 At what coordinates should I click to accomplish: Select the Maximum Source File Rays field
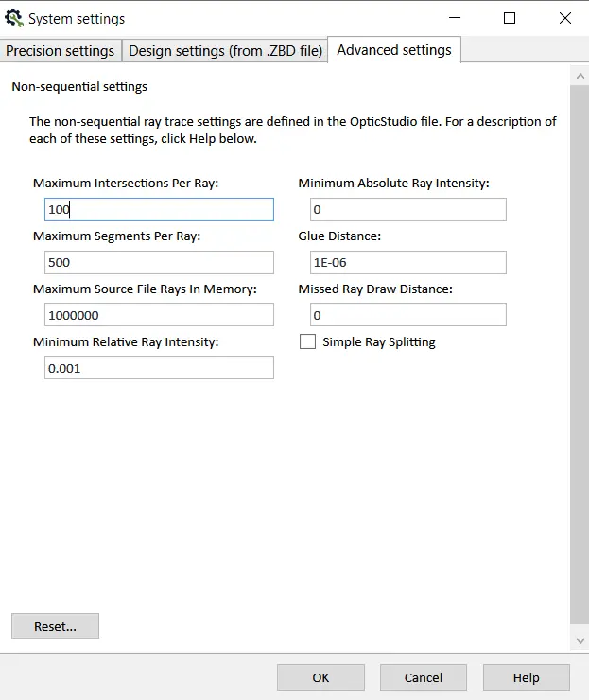click(x=159, y=315)
